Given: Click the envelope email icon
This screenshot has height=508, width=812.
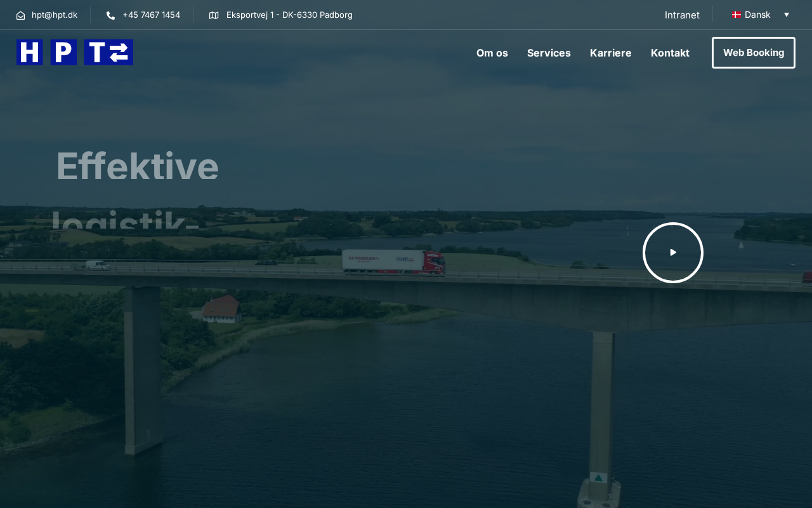Looking at the screenshot, I should (21, 15).
